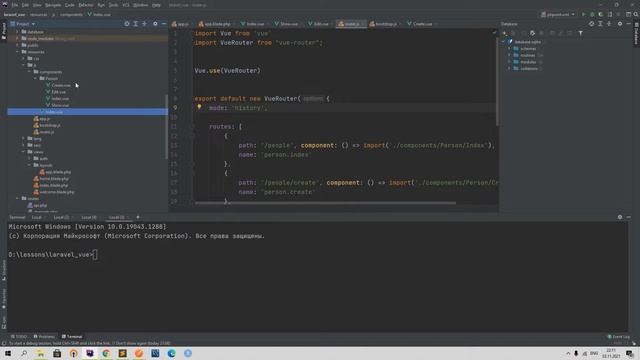Image resolution: width=640 pixels, height=360 pixels.
Task: Click add data source plus in Database panel
Action: [x=505, y=33]
